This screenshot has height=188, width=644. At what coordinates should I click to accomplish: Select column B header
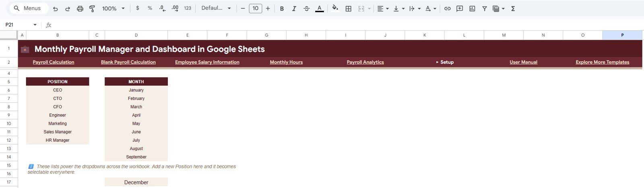(58, 35)
